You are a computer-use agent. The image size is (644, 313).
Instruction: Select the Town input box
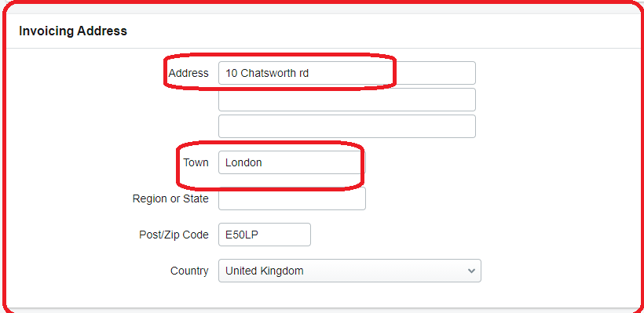click(292, 162)
